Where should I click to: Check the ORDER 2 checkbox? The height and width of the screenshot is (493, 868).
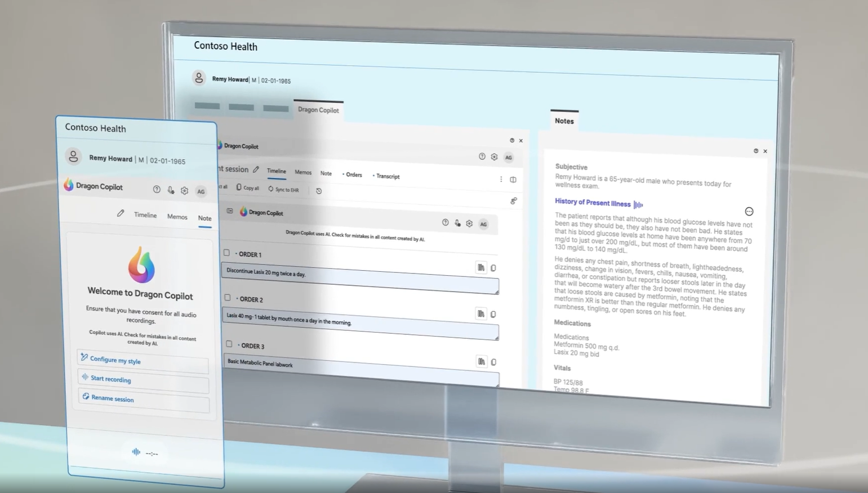pos(228,297)
